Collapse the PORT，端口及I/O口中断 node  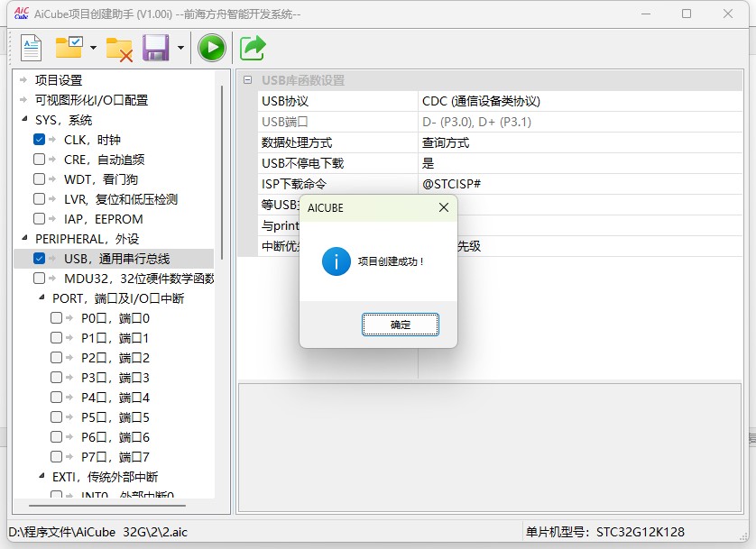[41, 297]
